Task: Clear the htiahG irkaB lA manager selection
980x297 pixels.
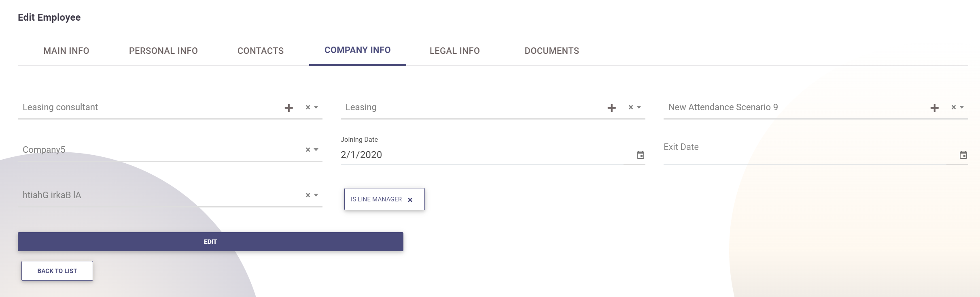Action: (308, 195)
